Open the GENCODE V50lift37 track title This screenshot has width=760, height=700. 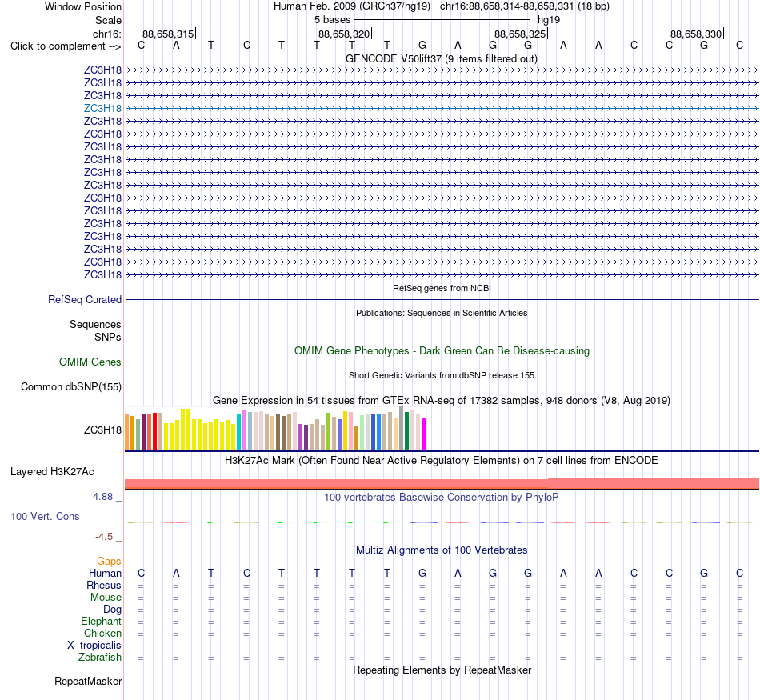click(442, 58)
